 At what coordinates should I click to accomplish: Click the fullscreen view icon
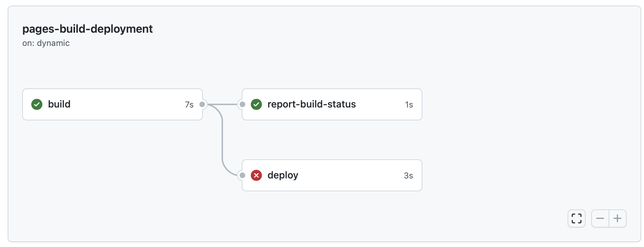pyautogui.click(x=577, y=218)
